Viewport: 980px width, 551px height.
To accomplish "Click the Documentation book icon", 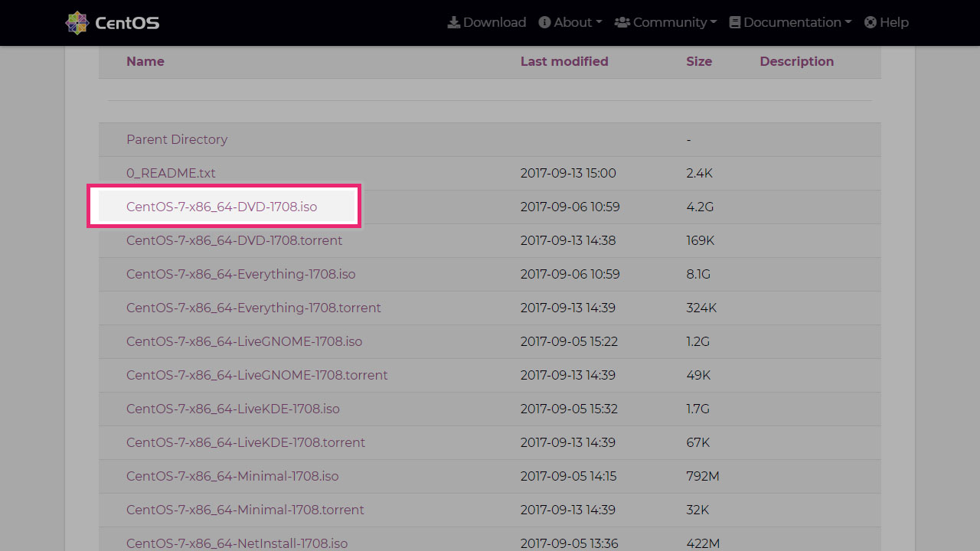I will tap(735, 22).
